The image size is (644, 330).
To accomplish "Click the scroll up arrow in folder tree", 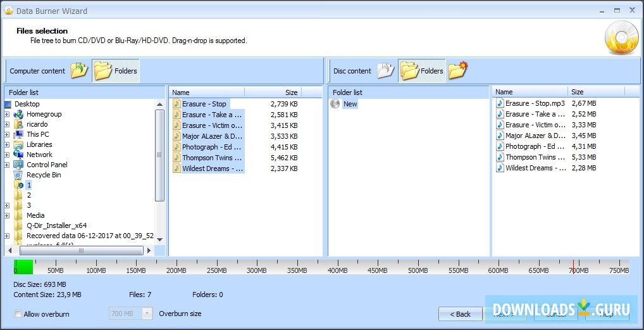I will (x=160, y=105).
